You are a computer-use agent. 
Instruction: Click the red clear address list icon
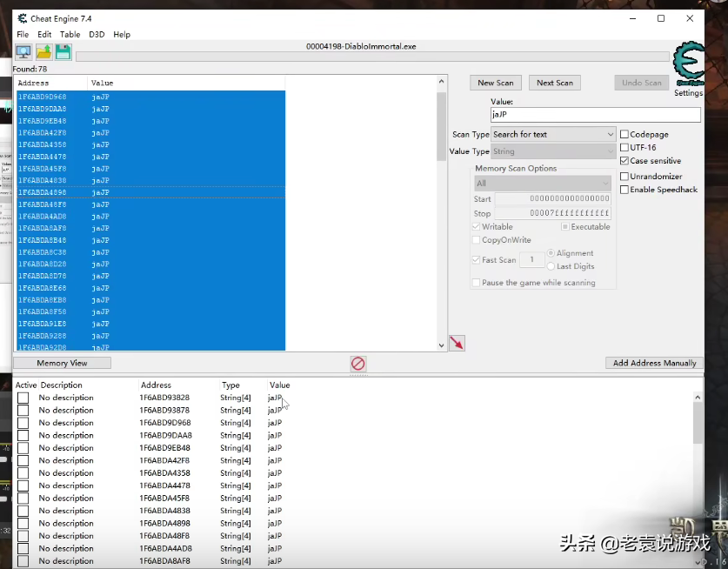[x=357, y=363]
